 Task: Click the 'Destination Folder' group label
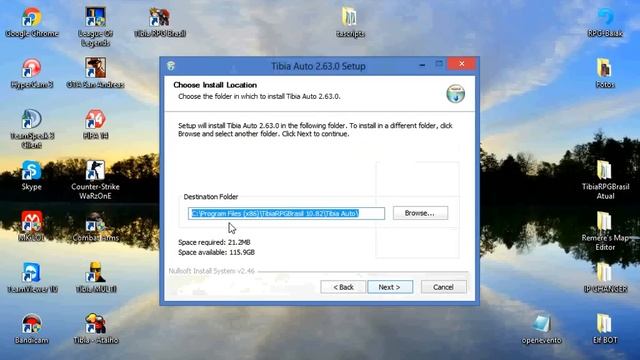pos(211,197)
